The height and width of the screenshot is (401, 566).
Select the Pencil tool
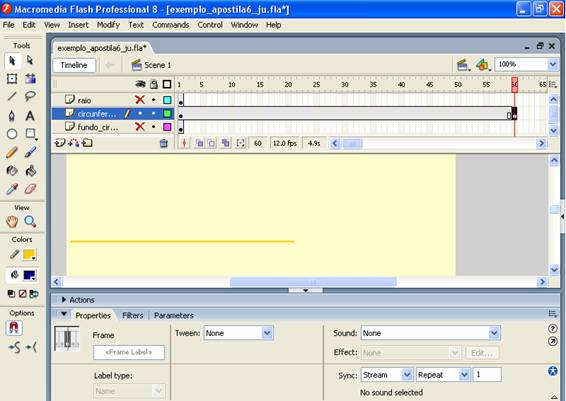click(12, 152)
